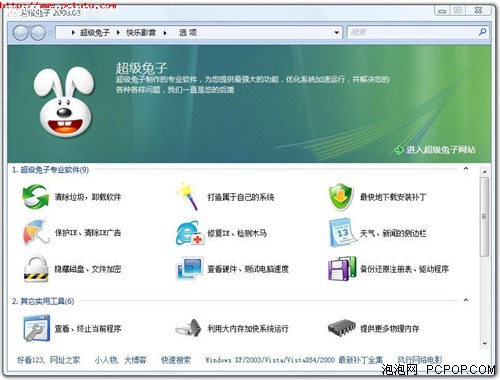Minimize the Super Rabbit window

tap(442, 11)
